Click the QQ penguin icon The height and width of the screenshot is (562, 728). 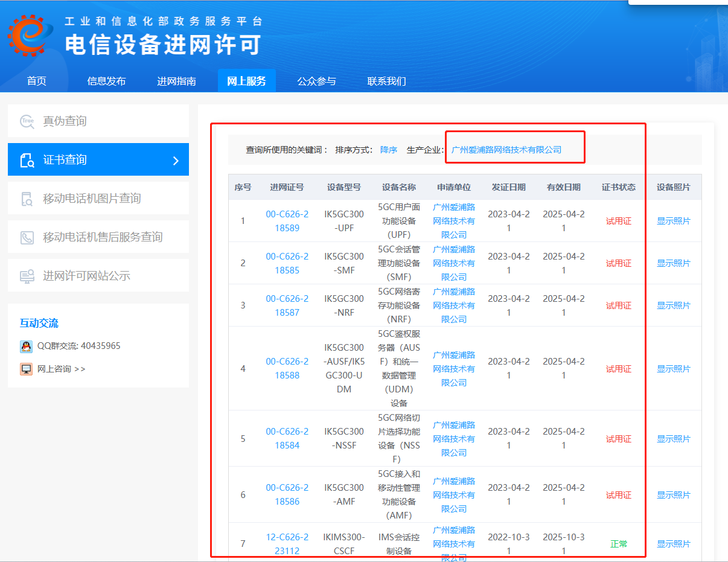coord(26,346)
